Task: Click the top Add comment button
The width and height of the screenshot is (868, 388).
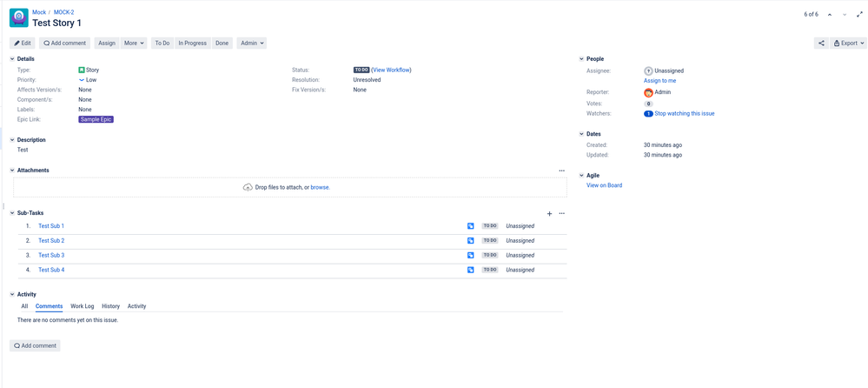Action: tap(65, 43)
